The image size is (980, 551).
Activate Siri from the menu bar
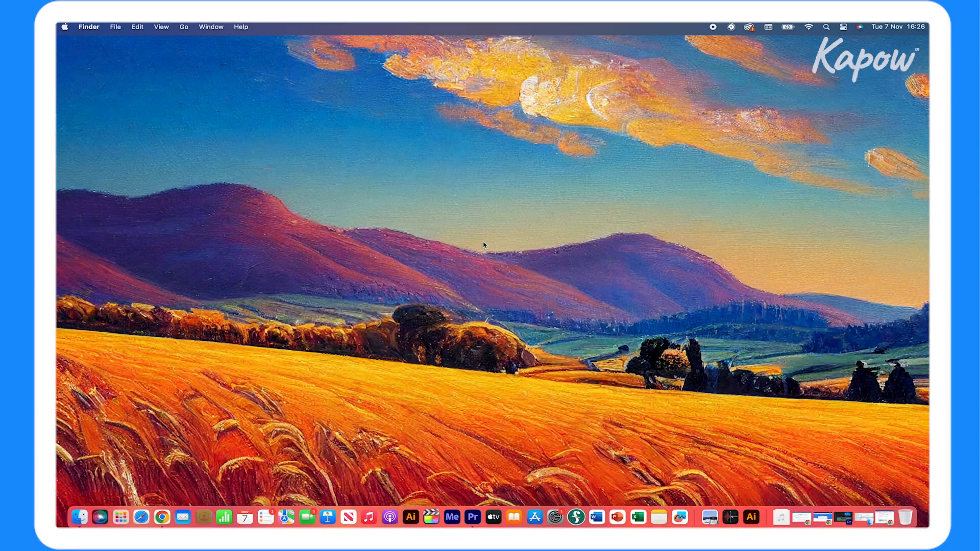coord(860,27)
